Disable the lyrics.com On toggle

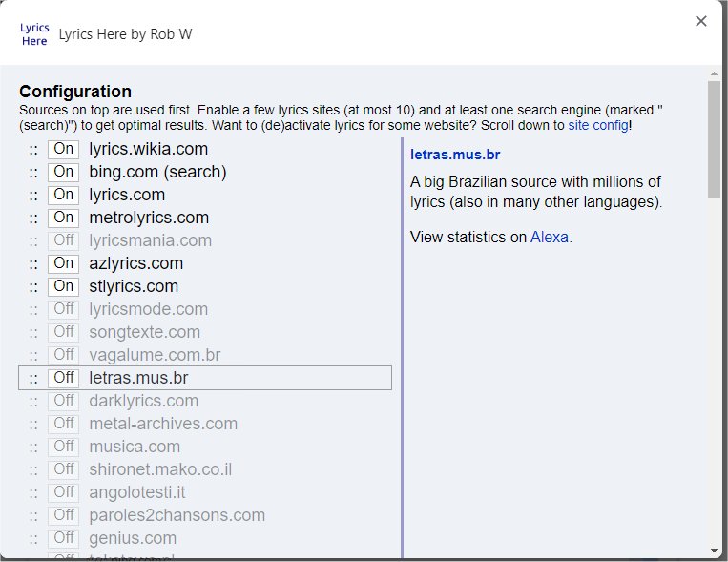pyautogui.click(x=64, y=195)
